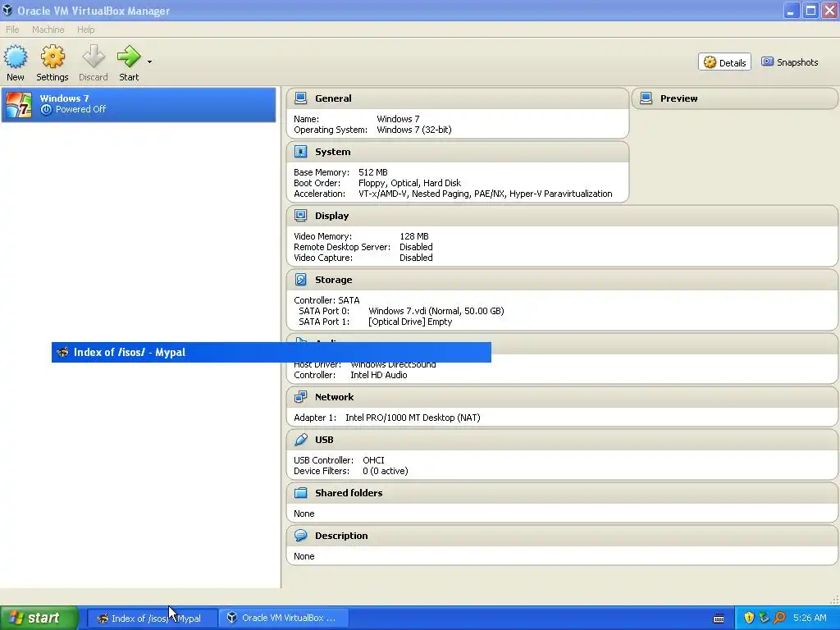Click the Display section screen icon
The image size is (840, 630).
pos(300,216)
